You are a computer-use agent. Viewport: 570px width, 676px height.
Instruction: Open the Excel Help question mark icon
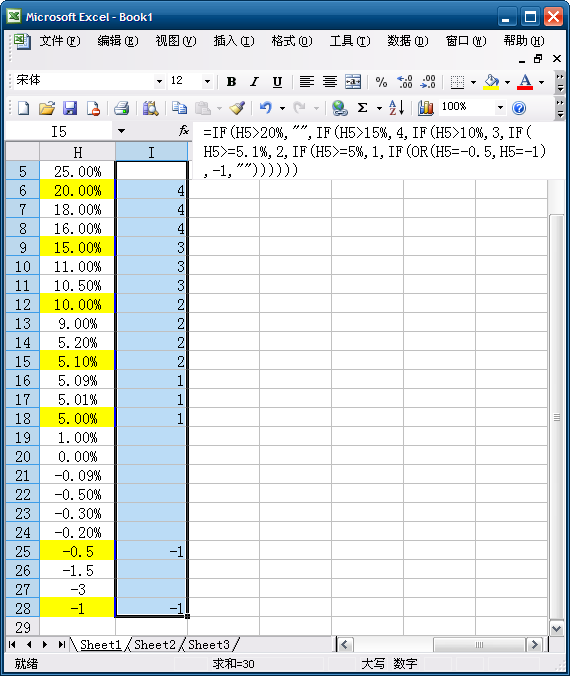tap(519, 108)
